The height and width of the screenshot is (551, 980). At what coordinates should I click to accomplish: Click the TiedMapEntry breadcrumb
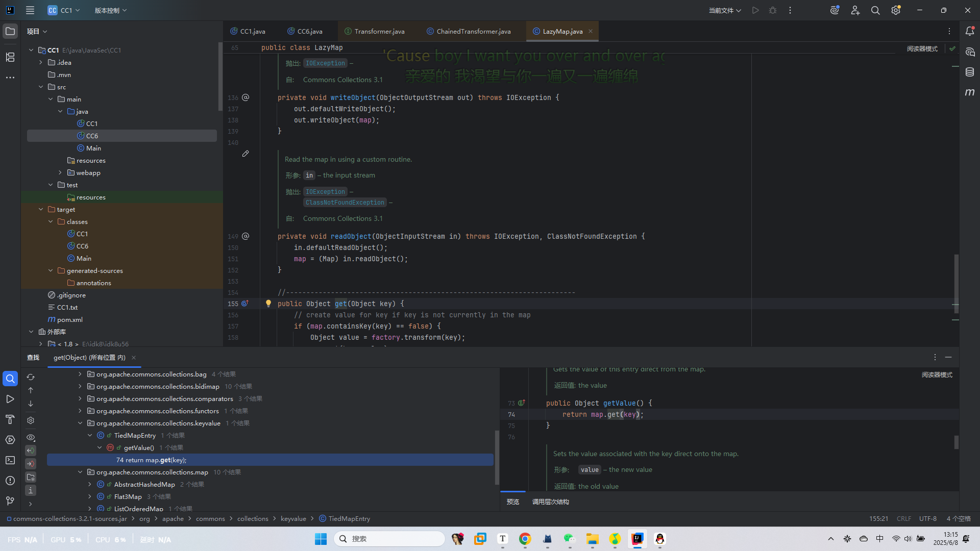coord(349,519)
